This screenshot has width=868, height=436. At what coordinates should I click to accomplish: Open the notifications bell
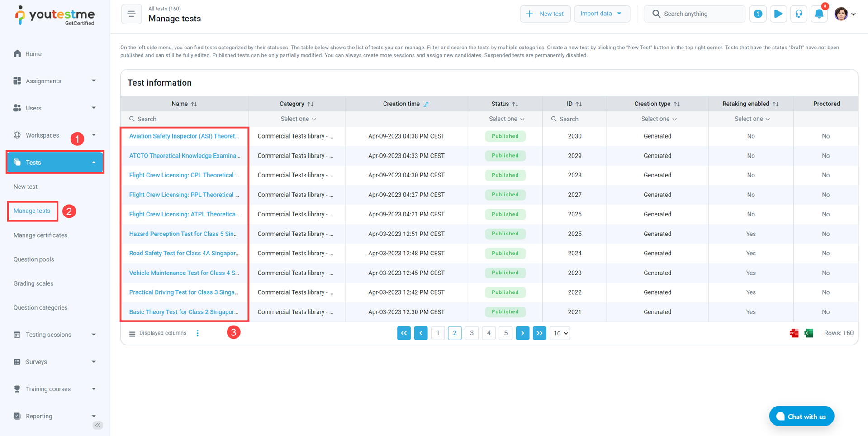coord(819,14)
